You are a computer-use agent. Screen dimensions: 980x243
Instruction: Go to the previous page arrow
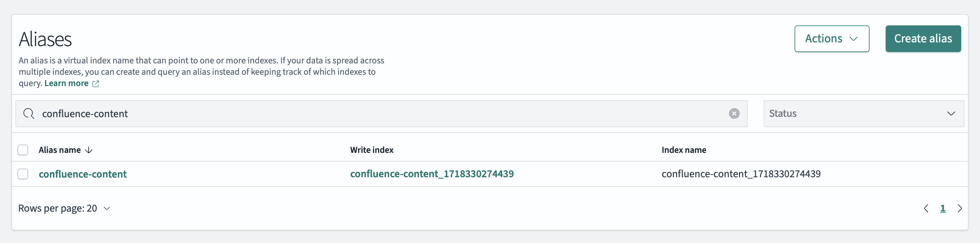[926, 208]
